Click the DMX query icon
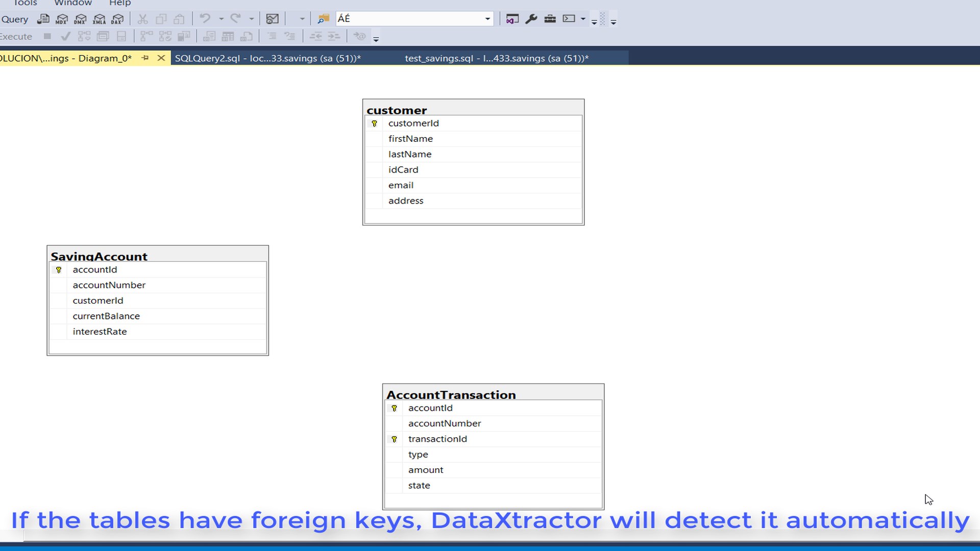 [x=80, y=19]
